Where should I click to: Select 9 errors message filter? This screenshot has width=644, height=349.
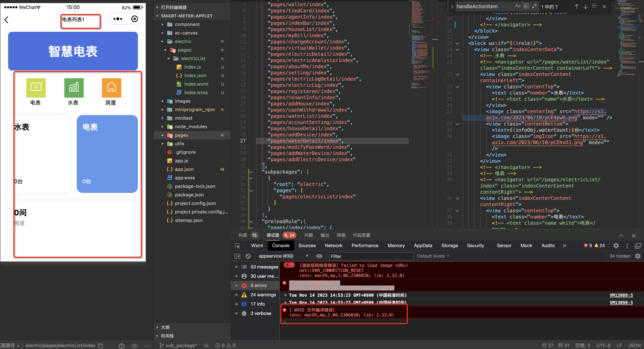pos(258,285)
